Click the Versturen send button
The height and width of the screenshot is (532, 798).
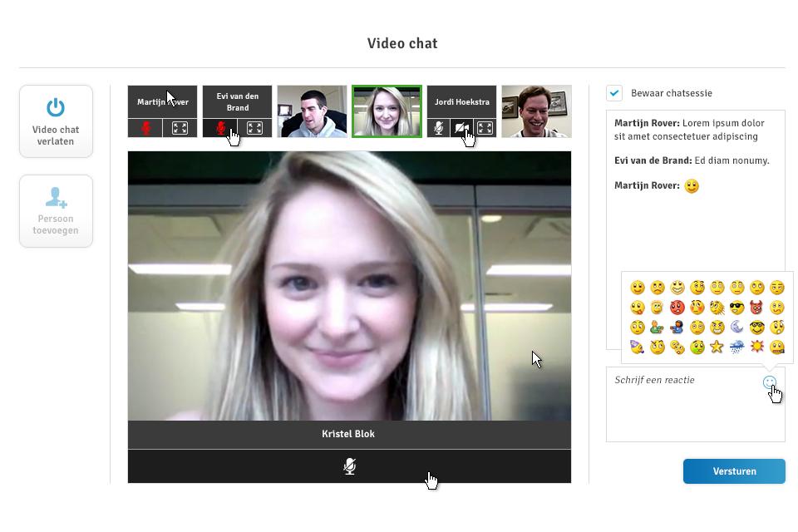click(734, 471)
